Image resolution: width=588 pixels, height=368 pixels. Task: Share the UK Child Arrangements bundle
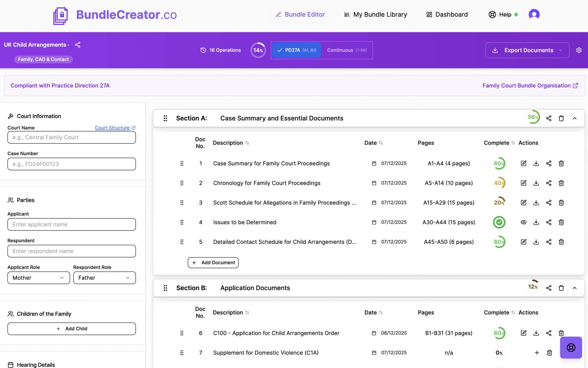77,45
